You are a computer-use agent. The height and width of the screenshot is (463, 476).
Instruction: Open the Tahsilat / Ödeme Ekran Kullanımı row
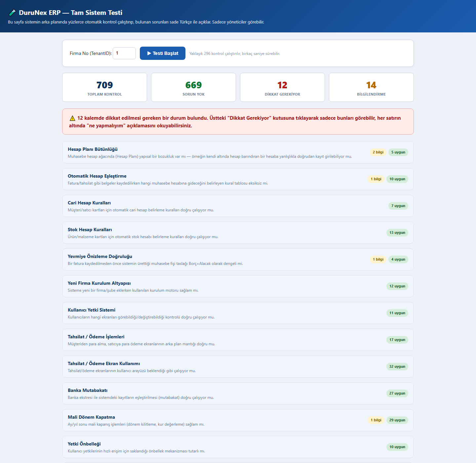pyautogui.click(x=238, y=367)
